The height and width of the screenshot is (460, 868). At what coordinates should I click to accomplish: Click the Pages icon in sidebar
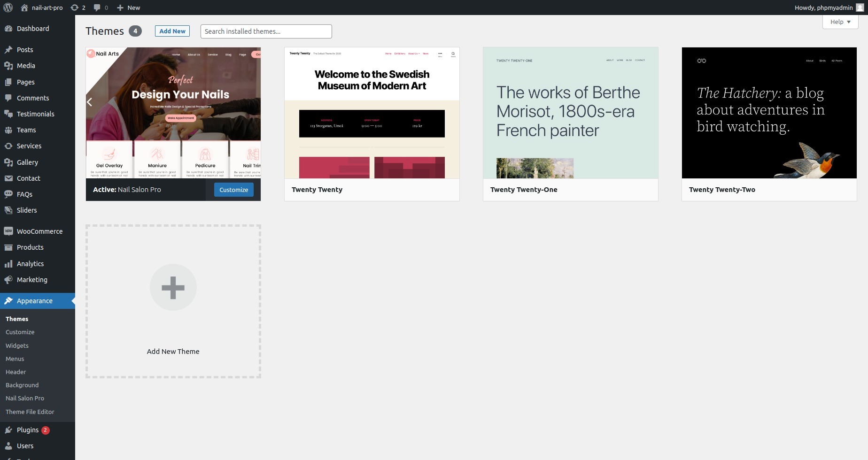click(x=8, y=82)
